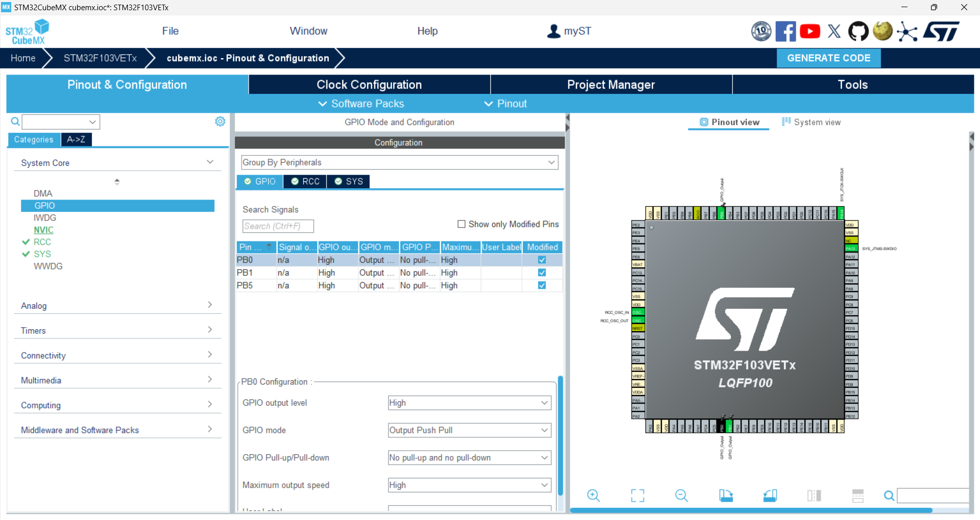Click the sort arrow above DMA
This screenshot has width=980, height=520.
pyautogui.click(x=117, y=182)
